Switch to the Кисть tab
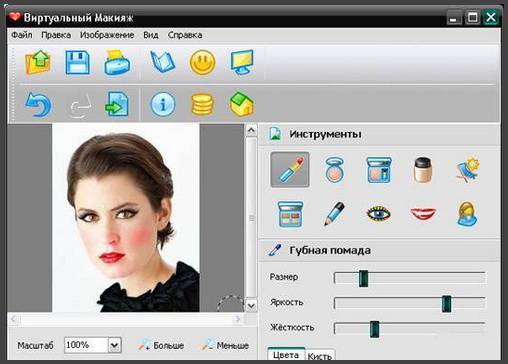 (319, 356)
